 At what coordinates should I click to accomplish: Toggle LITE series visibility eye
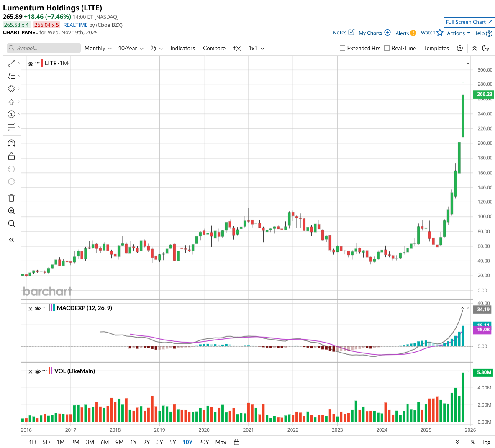tap(30, 64)
